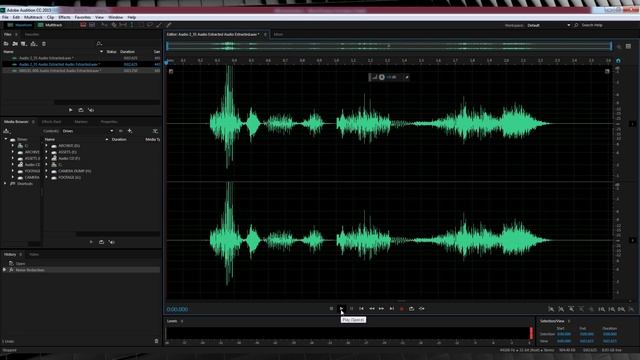Screen dimensions: 640x360
Task: Expand Noise Reduction history entry
Action: click(4, 270)
